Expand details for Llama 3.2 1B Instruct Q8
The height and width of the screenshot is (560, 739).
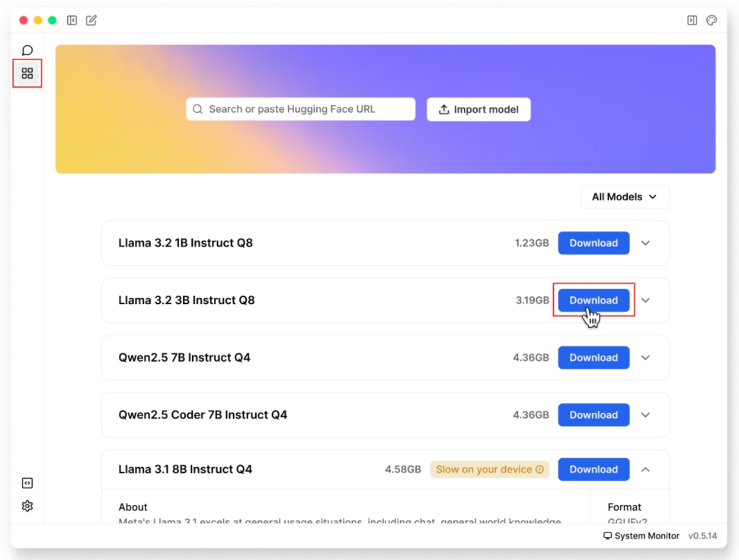click(x=646, y=243)
